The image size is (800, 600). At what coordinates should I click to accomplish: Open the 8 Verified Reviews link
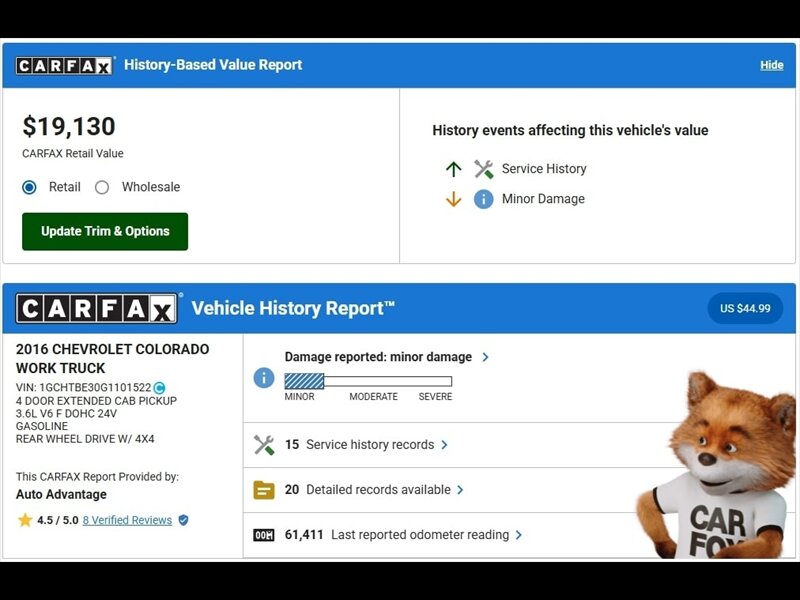128,520
